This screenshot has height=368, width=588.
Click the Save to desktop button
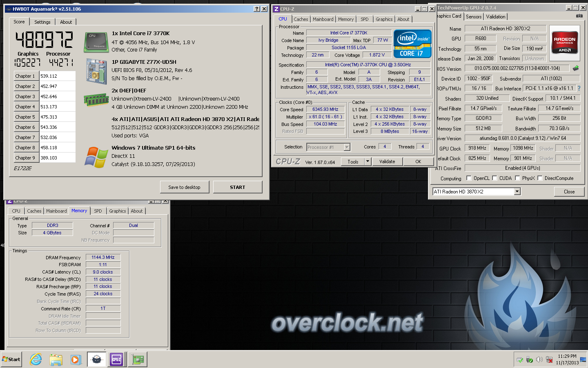coord(185,187)
